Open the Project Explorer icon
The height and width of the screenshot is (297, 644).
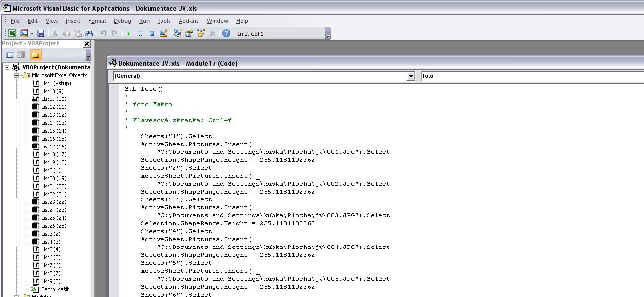coord(177,33)
